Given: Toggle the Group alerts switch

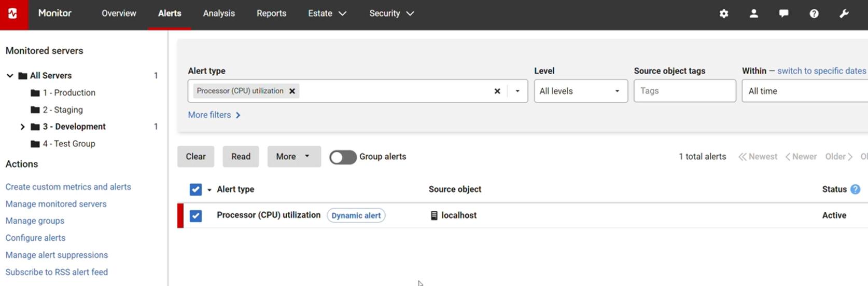Looking at the screenshot, I should [343, 157].
